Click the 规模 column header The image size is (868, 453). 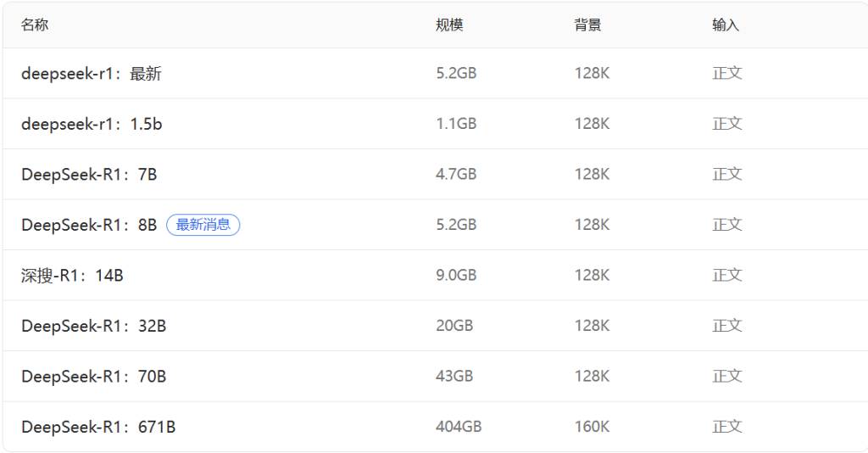pyautogui.click(x=449, y=25)
